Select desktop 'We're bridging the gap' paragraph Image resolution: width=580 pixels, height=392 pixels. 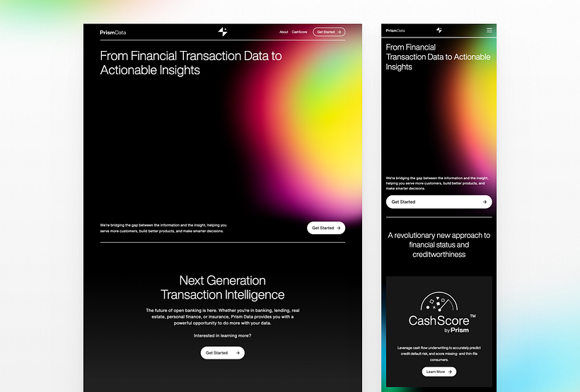tap(163, 228)
